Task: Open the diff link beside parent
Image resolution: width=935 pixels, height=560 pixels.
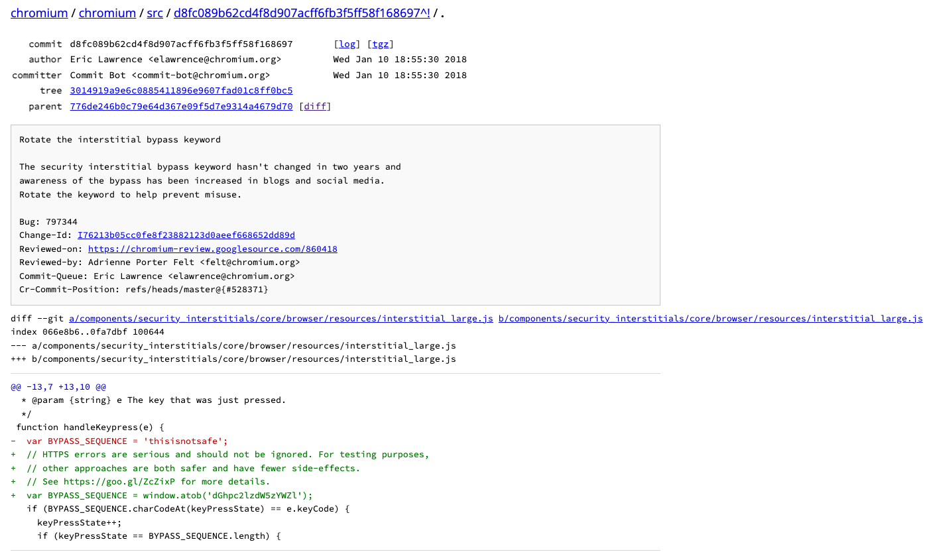Action: coord(315,106)
